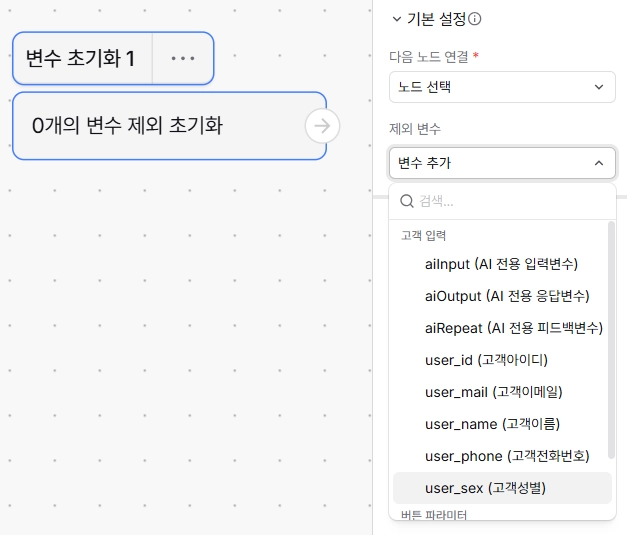This screenshot has height=535, width=627.
Task: Click the info icon beside 기본 설정
Action: [474, 19]
